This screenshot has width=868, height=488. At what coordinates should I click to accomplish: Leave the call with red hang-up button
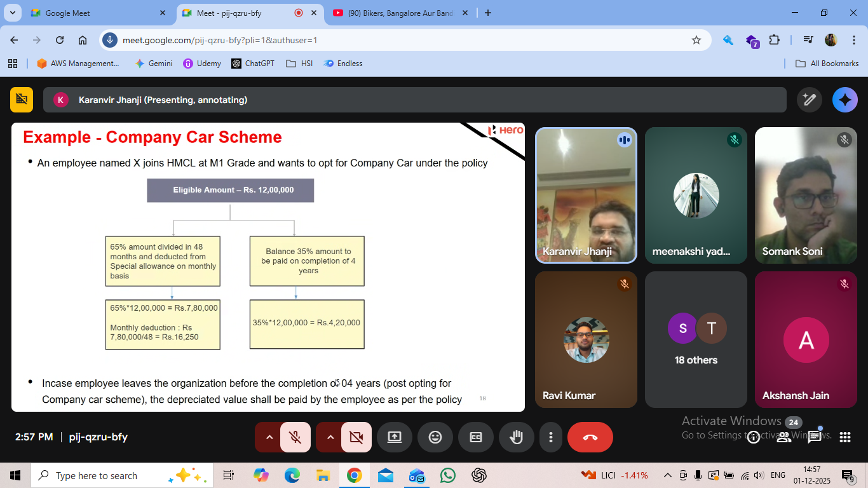pyautogui.click(x=590, y=437)
